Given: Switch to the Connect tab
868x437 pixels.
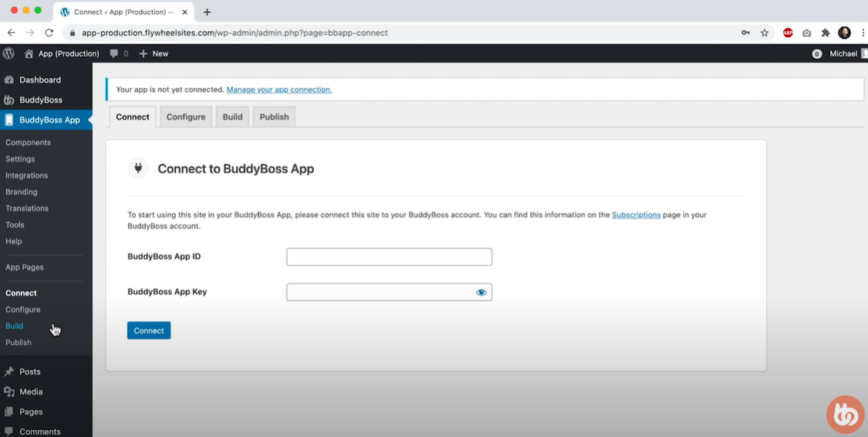Looking at the screenshot, I should (x=133, y=117).
